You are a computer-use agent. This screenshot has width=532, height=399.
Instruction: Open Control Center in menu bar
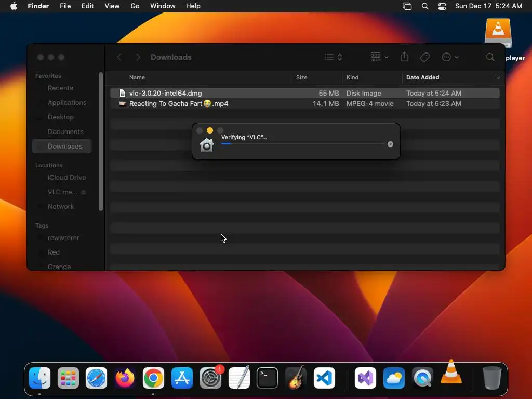[442, 6]
